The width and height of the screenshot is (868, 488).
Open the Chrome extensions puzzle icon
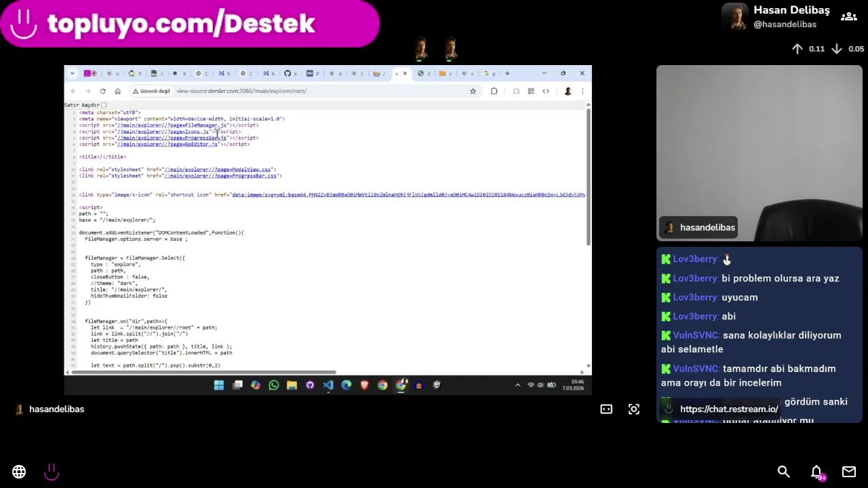(x=494, y=91)
